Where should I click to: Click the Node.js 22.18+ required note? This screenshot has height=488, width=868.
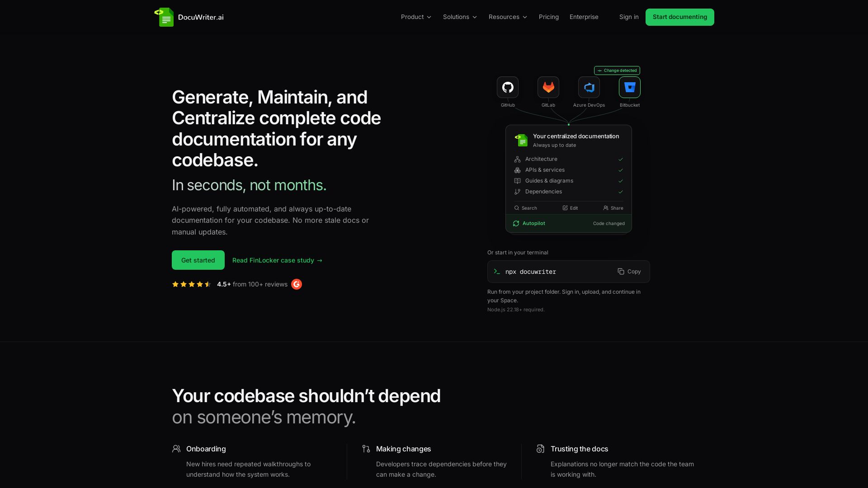coord(516,310)
